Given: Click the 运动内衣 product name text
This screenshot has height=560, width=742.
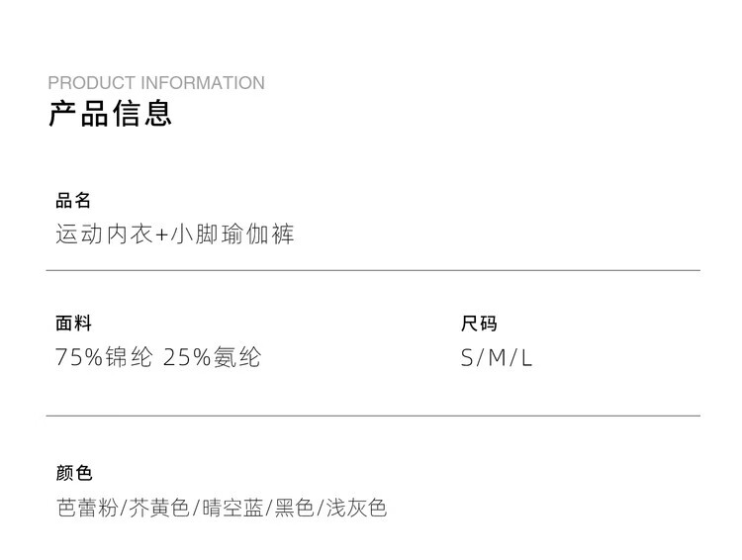Looking at the screenshot, I should 103,234.
